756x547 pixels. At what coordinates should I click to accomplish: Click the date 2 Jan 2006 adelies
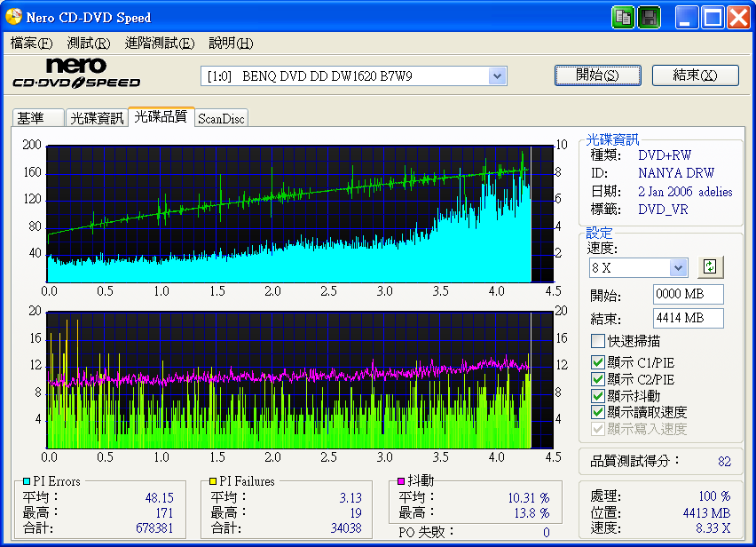(685, 192)
